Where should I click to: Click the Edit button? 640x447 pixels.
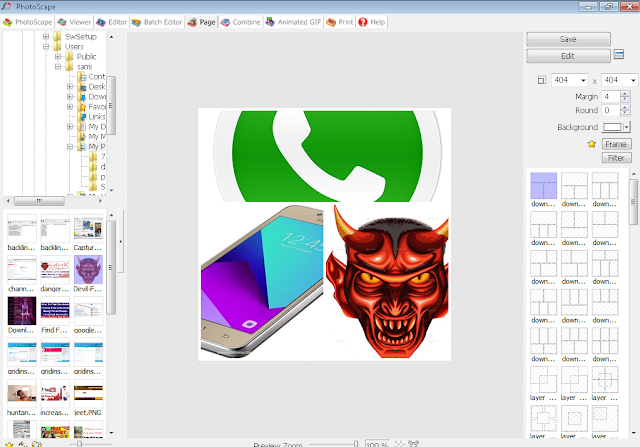click(x=568, y=56)
